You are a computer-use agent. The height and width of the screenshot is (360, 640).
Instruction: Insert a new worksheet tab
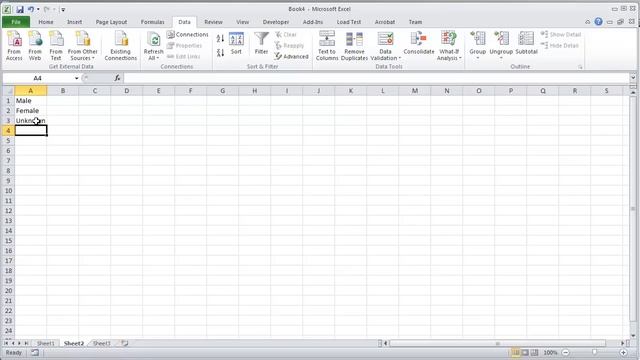(124, 343)
